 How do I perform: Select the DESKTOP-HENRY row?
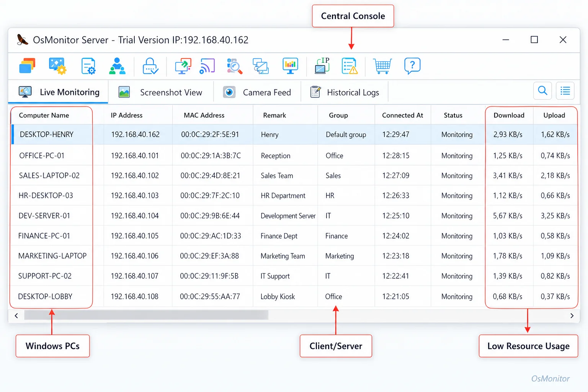point(294,134)
